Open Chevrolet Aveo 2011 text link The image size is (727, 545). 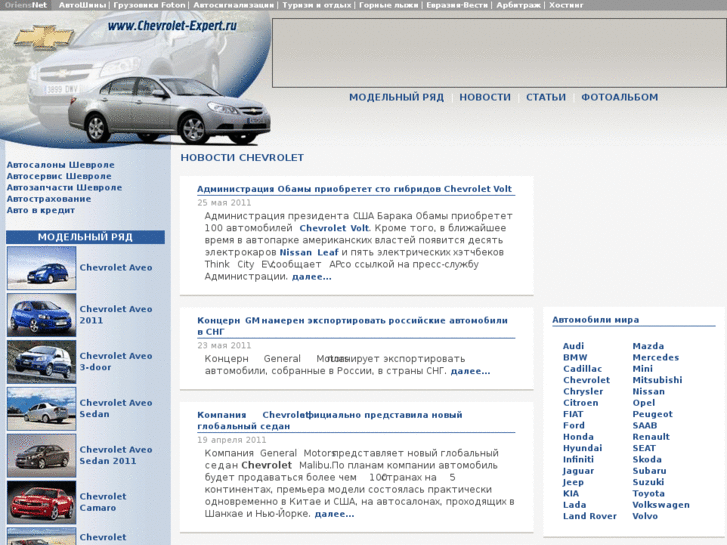(x=116, y=314)
